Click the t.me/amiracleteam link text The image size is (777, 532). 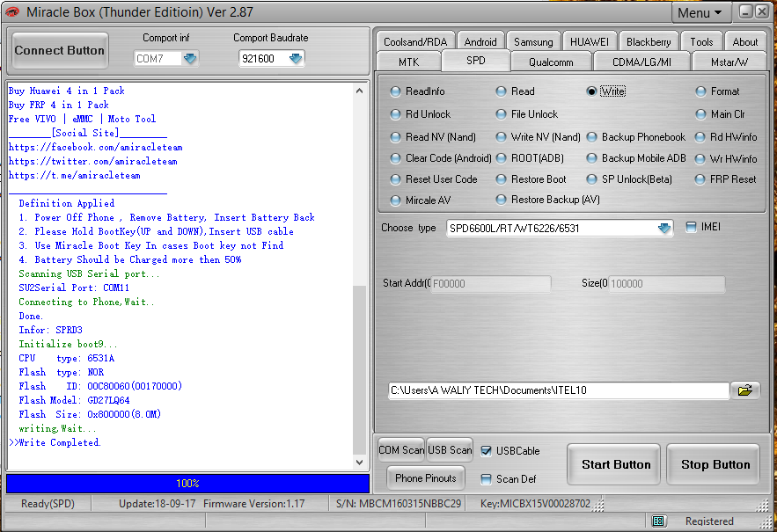point(74,175)
